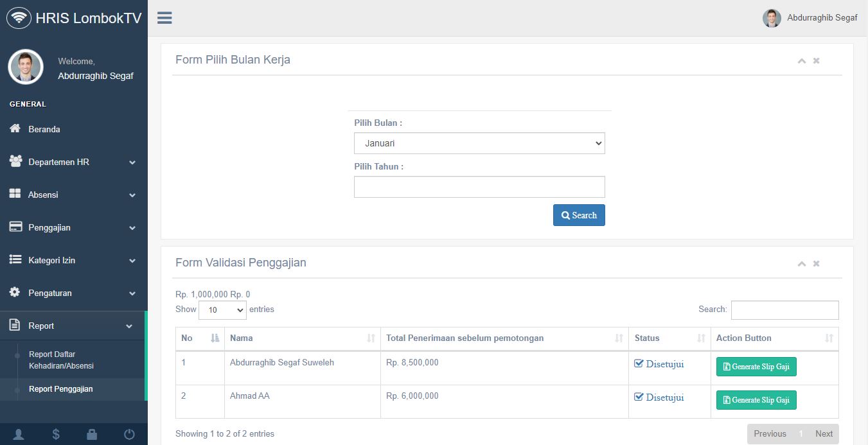868x445 pixels.
Task: Collapse the Form Validasi Penggajian panel
Action: click(x=801, y=264)
